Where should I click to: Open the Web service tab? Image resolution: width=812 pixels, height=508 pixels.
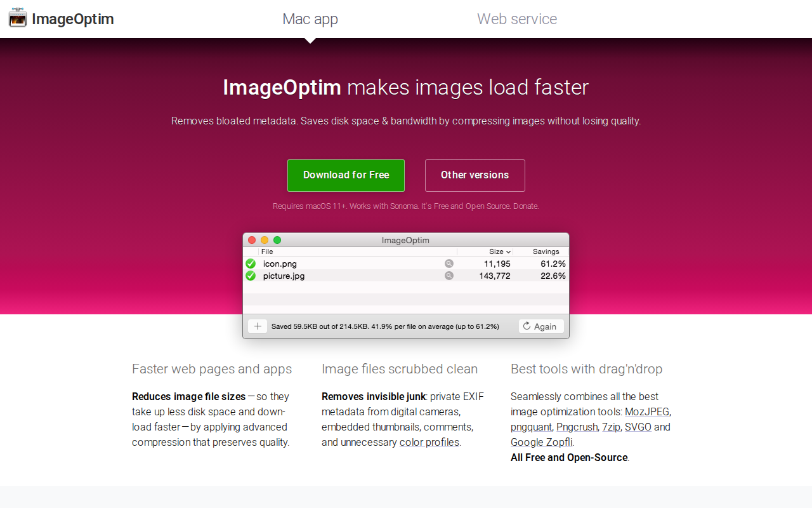(x=517, y=19)
